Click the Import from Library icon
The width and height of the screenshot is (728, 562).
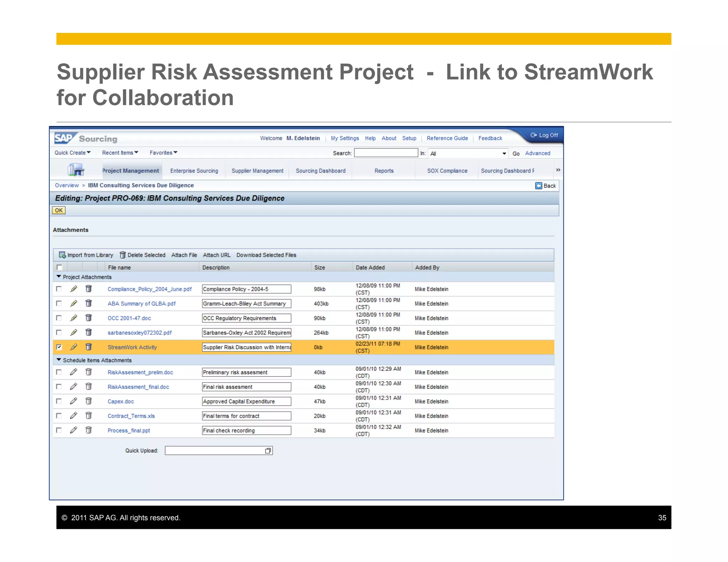(x=62, y=255)
